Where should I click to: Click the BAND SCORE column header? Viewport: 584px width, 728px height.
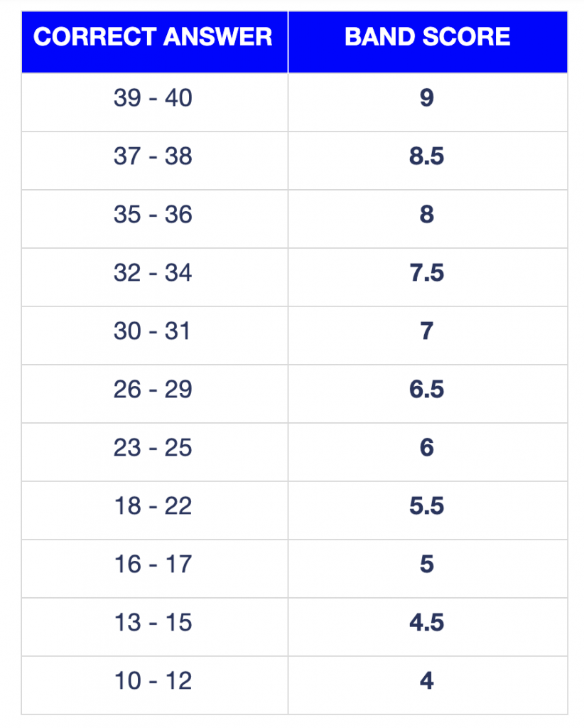[428, 42]
